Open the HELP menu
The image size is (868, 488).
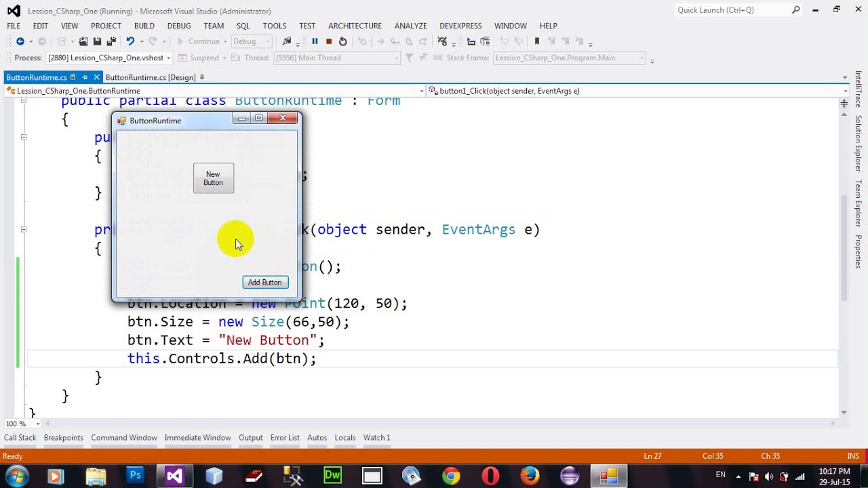tap(549, 26)
